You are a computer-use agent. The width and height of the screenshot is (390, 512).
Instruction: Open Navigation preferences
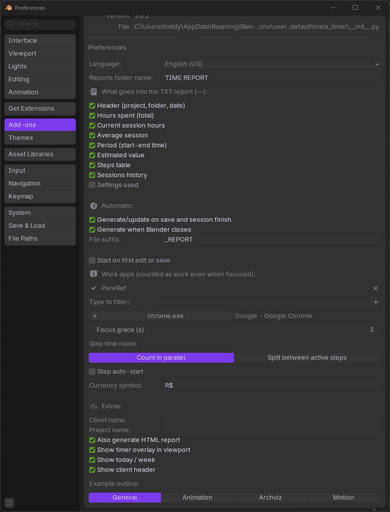[x=40, y=184]
